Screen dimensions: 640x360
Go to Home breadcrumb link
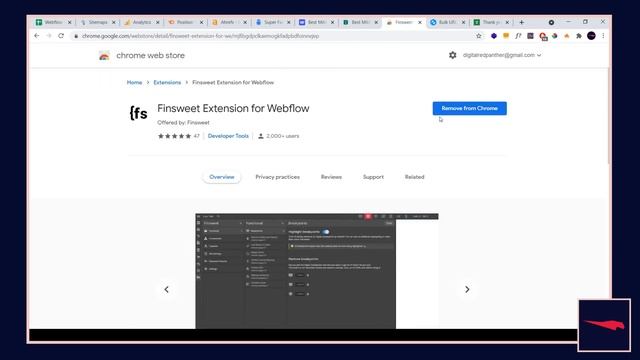(134, 82)
